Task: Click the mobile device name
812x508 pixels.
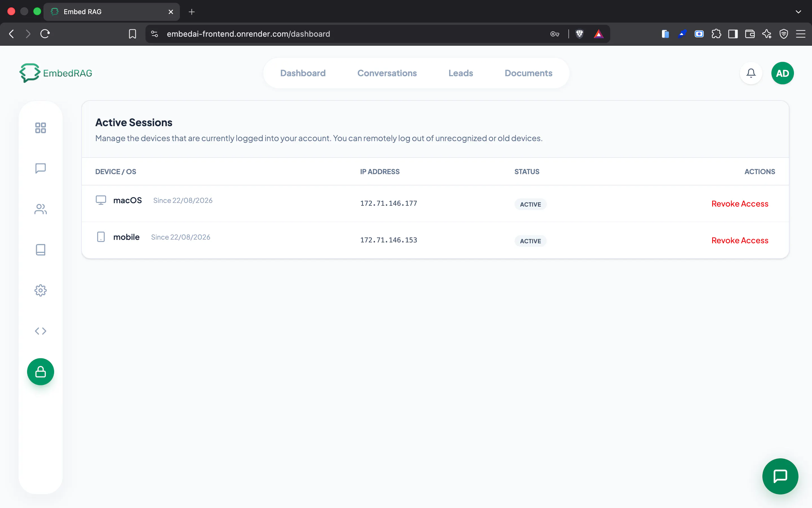Action: [x=126, y=237]
